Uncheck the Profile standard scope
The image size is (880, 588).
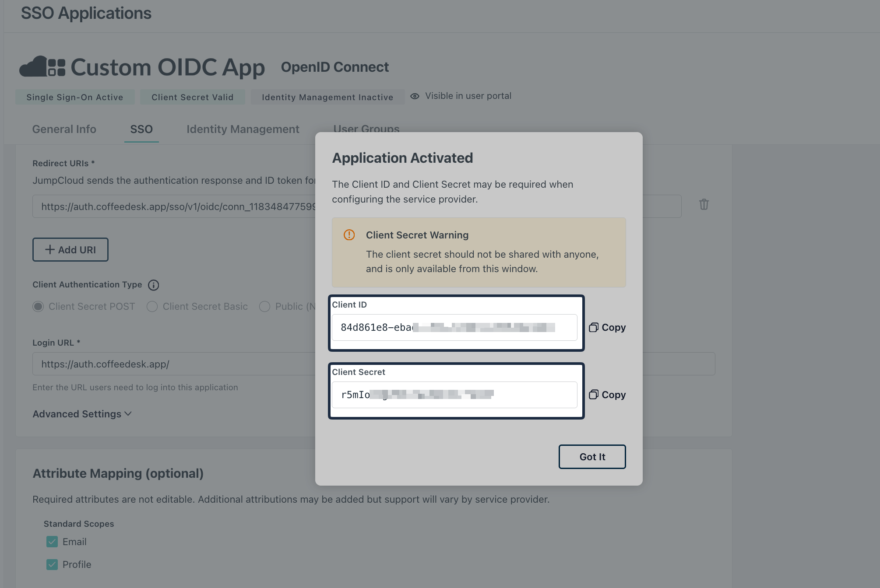(52, 564)
